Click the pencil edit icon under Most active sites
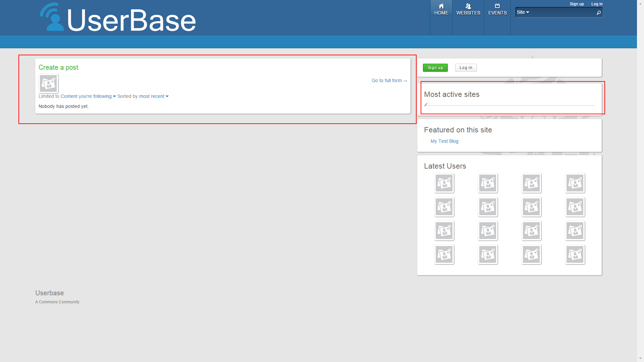Viewport: 644px width, 362px height. coord(426,105)
